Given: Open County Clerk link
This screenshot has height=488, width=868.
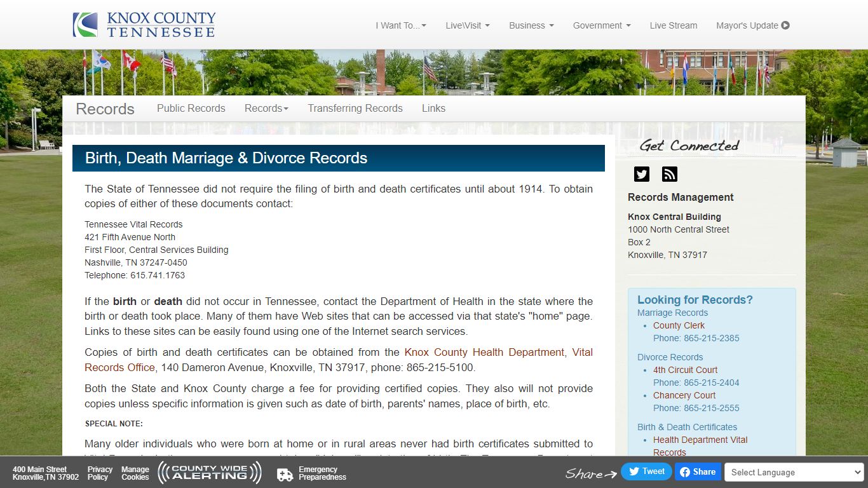Looking at the screenshot, I should 679,325.
